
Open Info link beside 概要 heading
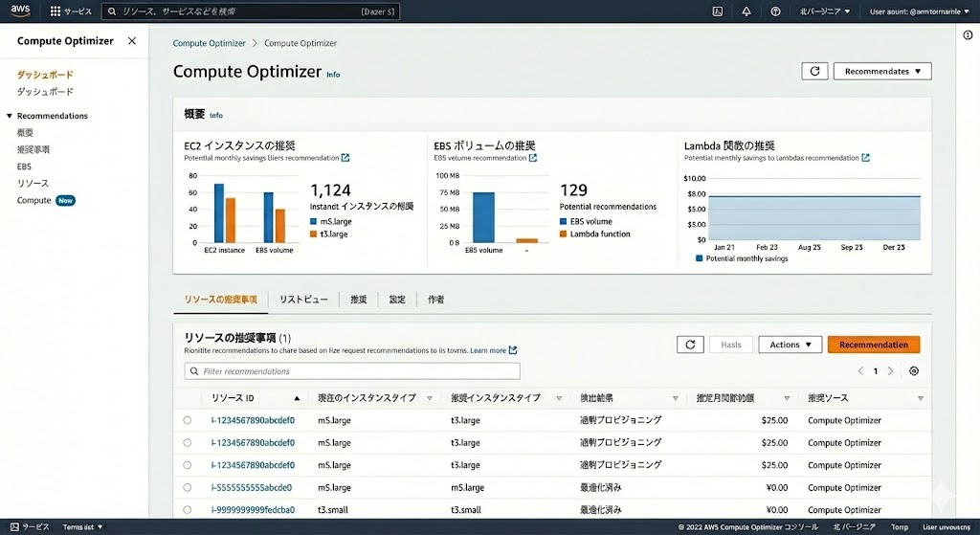click(x=216, y=115)
